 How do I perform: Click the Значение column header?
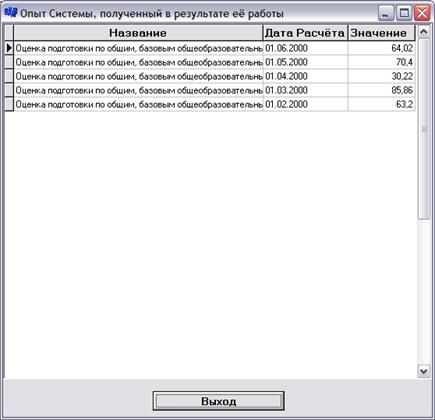381,33
